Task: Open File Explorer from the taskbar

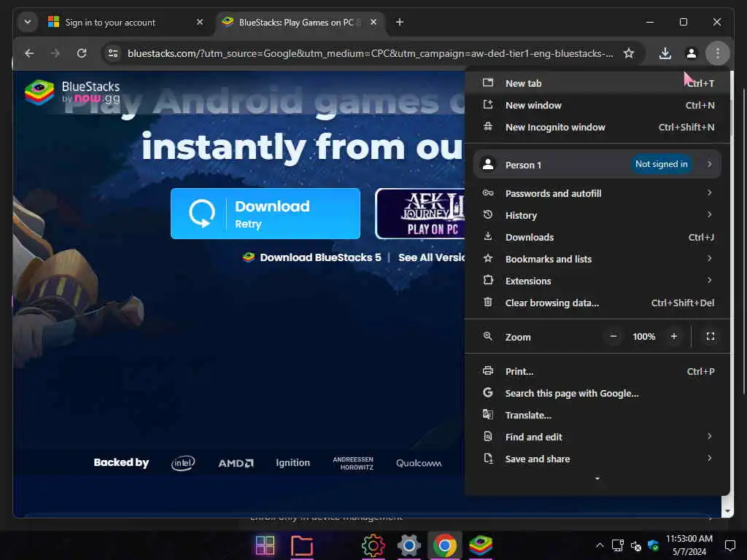Action: (x=301, y=545)
